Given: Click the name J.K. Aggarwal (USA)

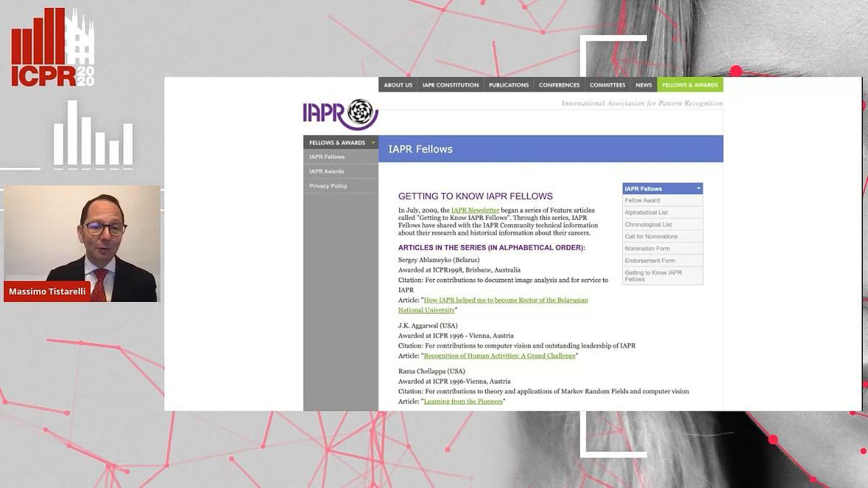Looking at the screenshot, I should coord(428,325).
